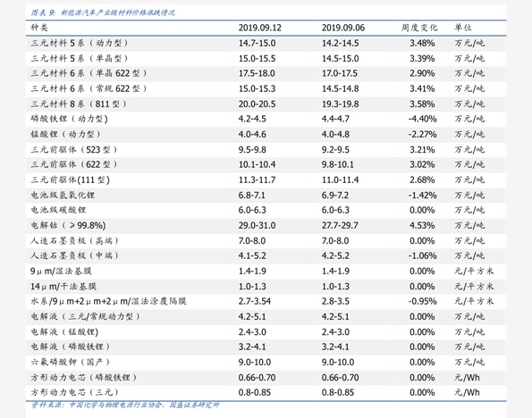532x418 pixels.
Task: Select the -4.40% weekly change cell
Action: 422,119
